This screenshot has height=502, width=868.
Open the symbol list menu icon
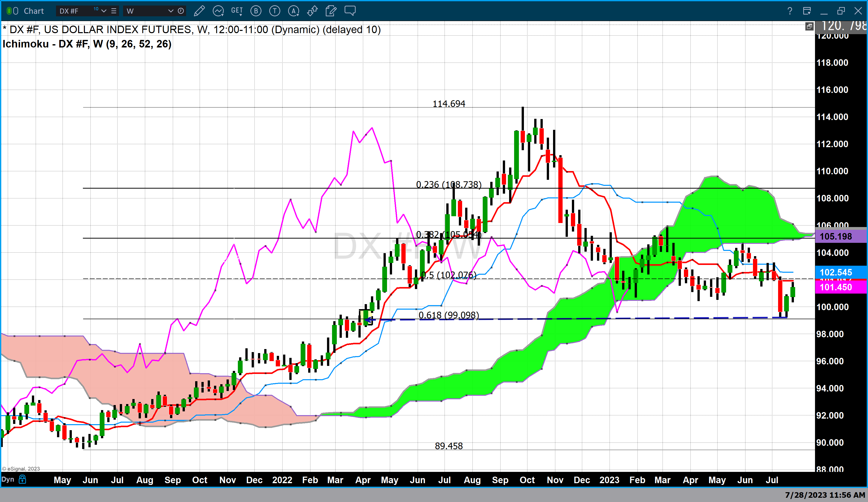pos(114,11)
